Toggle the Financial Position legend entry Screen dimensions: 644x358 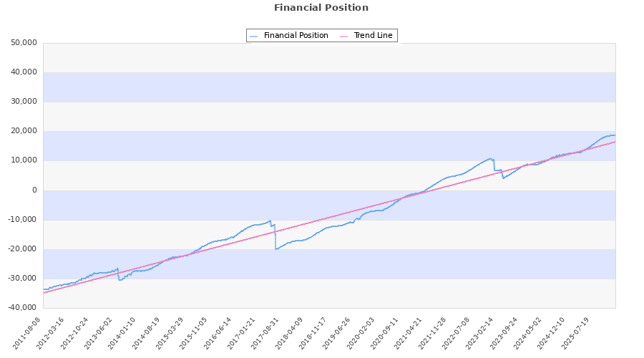pyautogui.click(x=296, y=36)
